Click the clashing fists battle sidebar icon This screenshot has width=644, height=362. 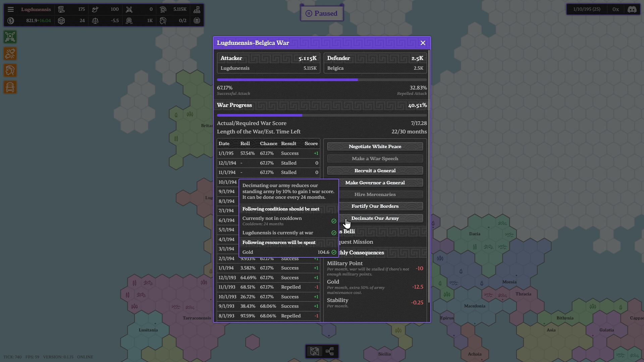click(10, 54)
